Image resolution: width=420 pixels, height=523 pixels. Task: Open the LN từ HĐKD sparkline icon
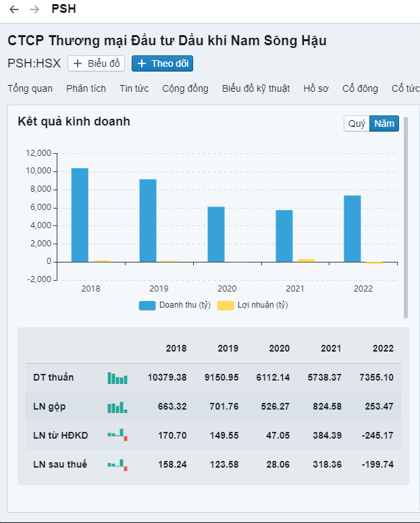pos(117,435)
